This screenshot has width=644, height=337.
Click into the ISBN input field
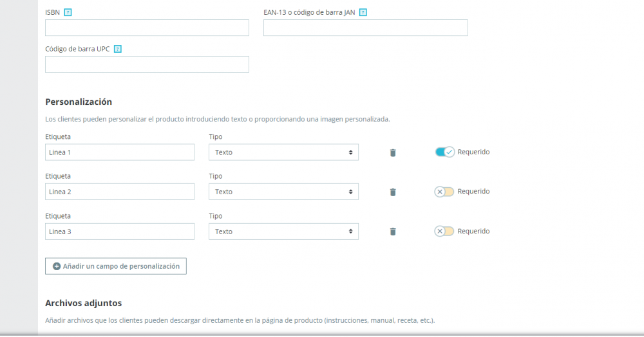[x=147, y=28]
